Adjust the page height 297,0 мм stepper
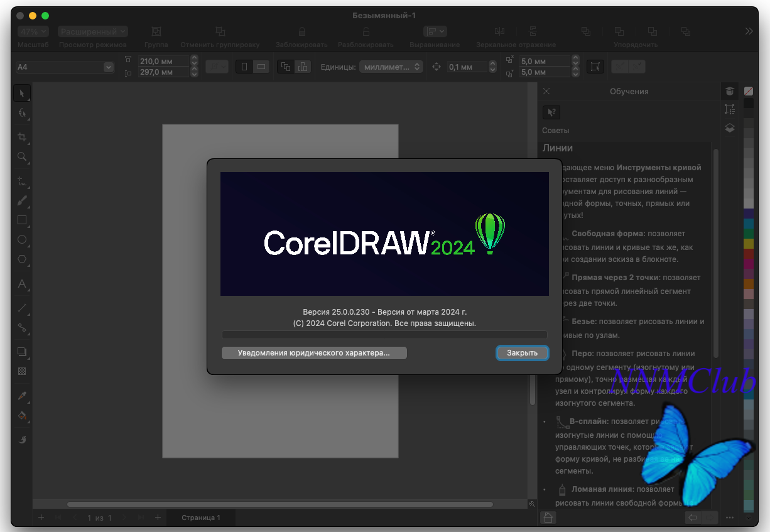The image size is (770, 532). tap(194, 72)
